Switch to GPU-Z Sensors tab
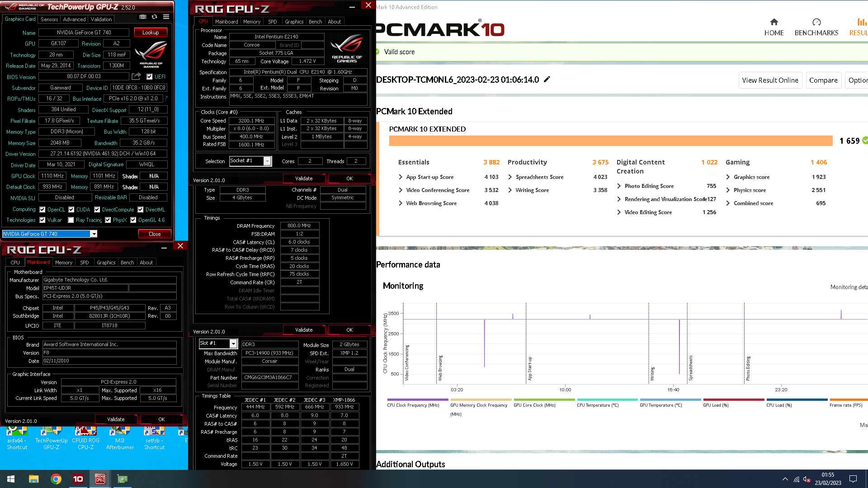Screen dimensions: 868x488 pyautogui.click(x=49, y=19)
